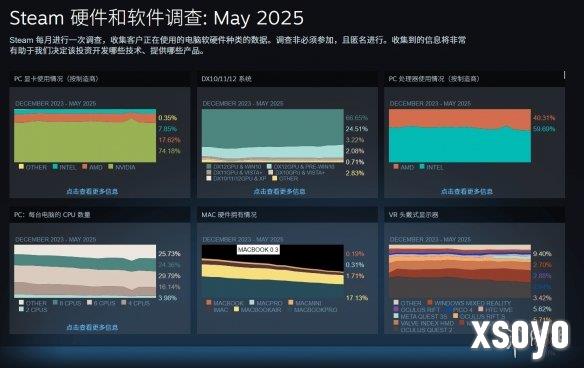Click the 40.31% AMD processor value
Viewport: 584px width, 368px height.
[x=544, y=118]
